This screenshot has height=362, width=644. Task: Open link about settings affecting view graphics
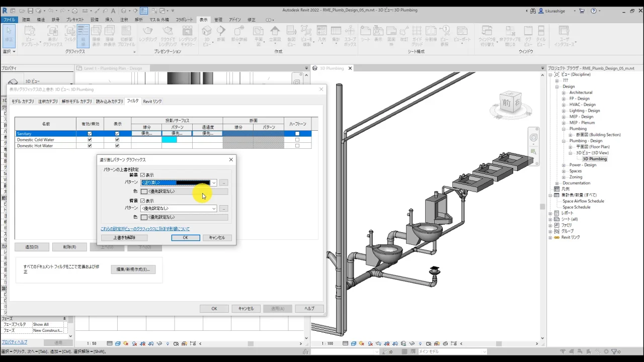pyautogui.click(x=145, y=229)
